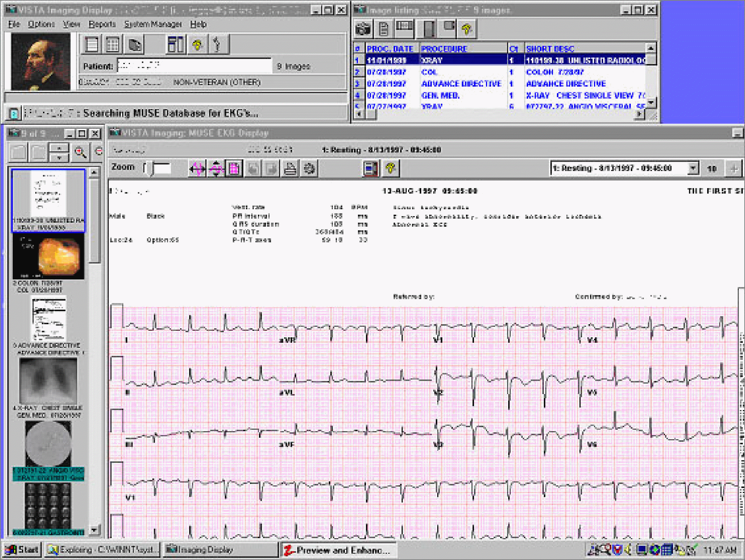Click the printer icon in EKG toolbar

(290, 168)
